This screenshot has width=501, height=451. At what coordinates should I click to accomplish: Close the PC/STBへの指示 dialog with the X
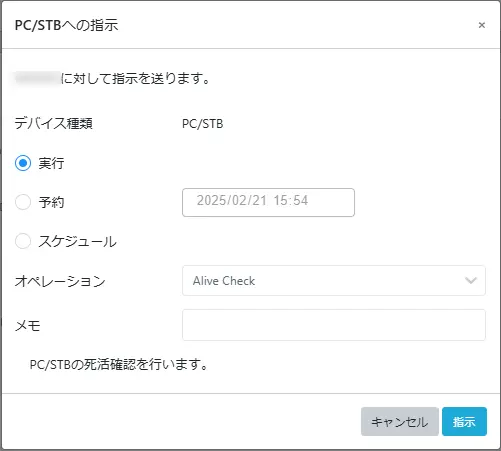[x=481, y=25]
